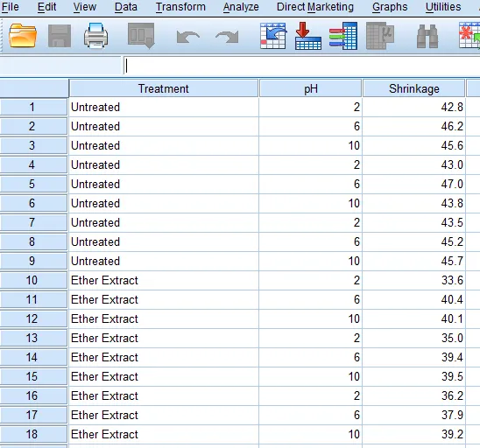Screen dimensions: 480x448
Task: Open the Recall recent dialogs icon
Action: (x=141, y=36)
